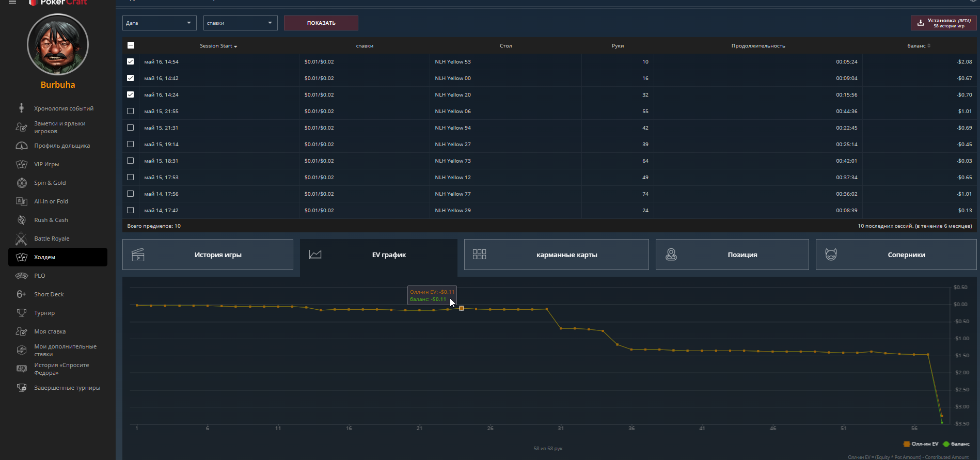Check session май 15, 21:31 checkbox
This screenshot has width=980, height=460.
coord(130,128)
